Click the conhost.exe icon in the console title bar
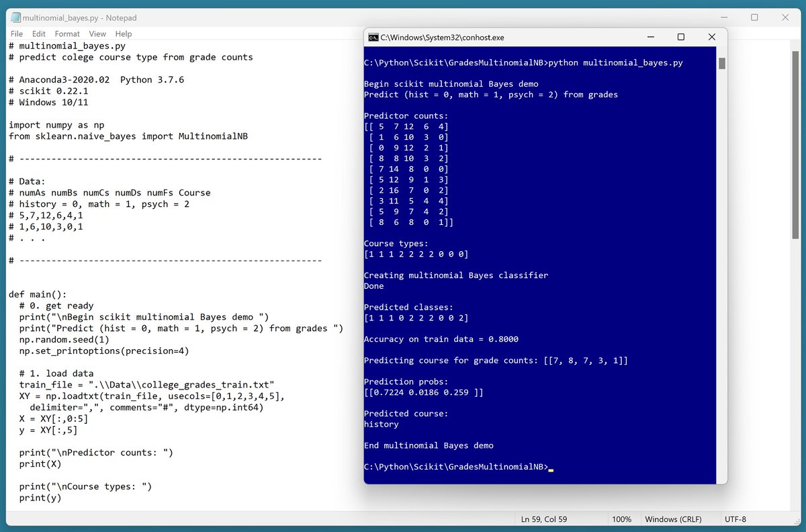The width and height of the screenshot is (806, 532). pyautogui.click(x=375, y=38)
